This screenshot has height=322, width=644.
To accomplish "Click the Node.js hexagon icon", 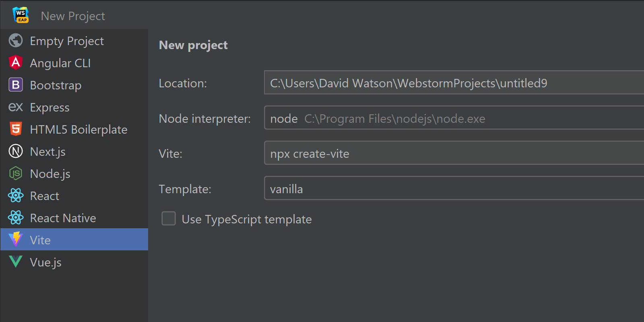I will click(15, 173).
